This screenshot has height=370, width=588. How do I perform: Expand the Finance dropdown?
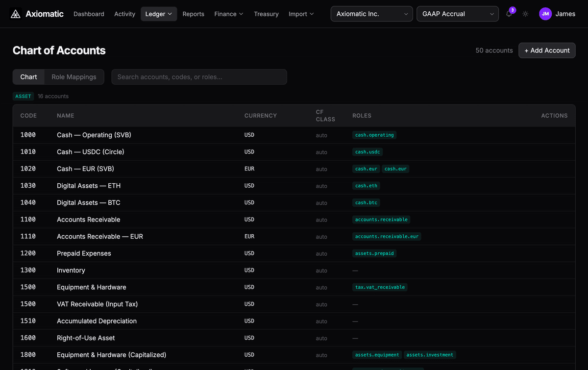[x=228, y=14]
